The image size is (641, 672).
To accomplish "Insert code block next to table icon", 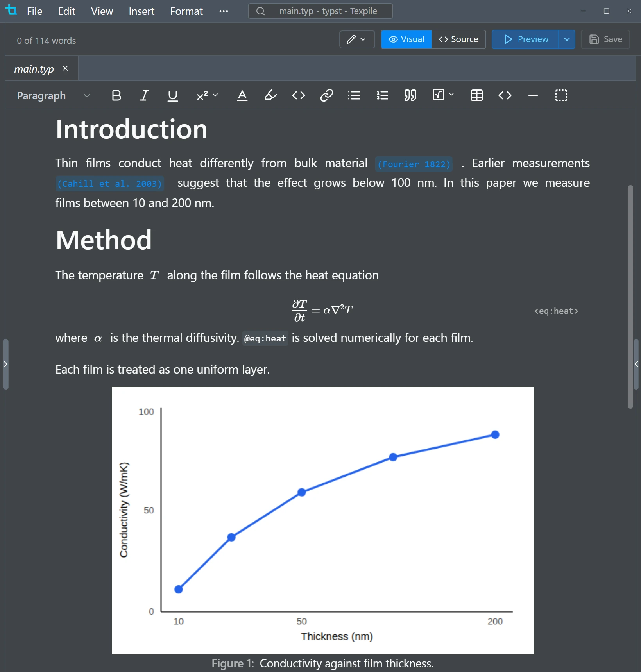I will pos(505,95).
